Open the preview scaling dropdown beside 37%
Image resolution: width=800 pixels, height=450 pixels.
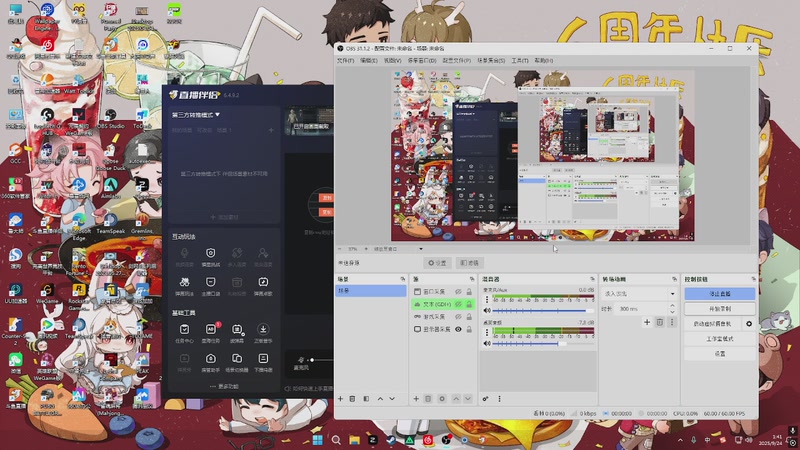click(398, 249)
